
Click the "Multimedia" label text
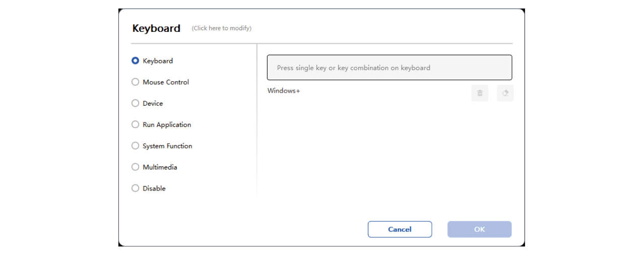click(x=160, y=167)
